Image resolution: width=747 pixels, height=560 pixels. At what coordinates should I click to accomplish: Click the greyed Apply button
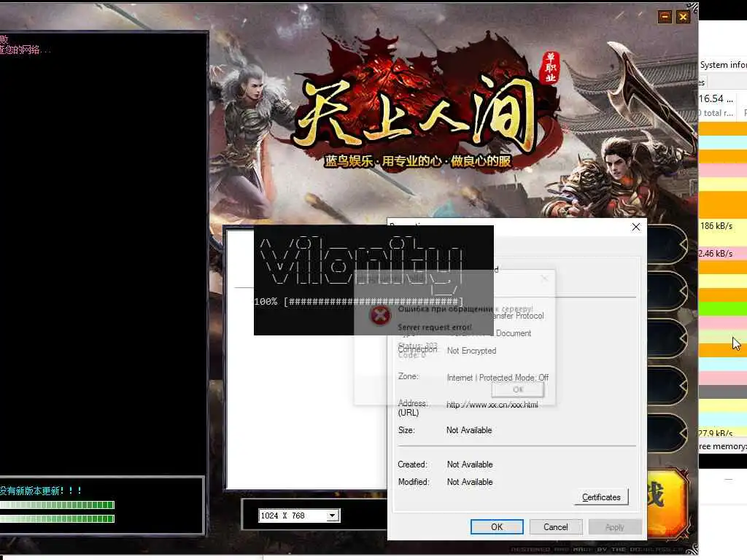(614, 527)
